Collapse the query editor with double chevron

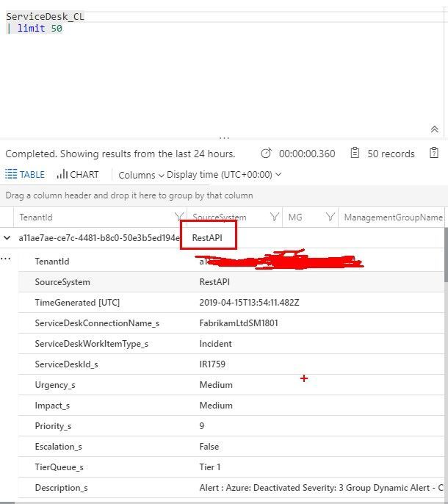point(435,129)
